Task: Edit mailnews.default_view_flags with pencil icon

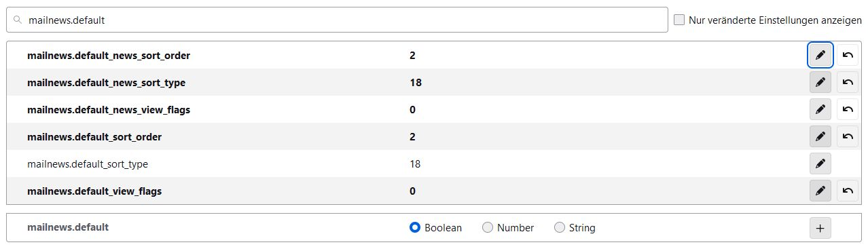Action: [x=820, y=191]
